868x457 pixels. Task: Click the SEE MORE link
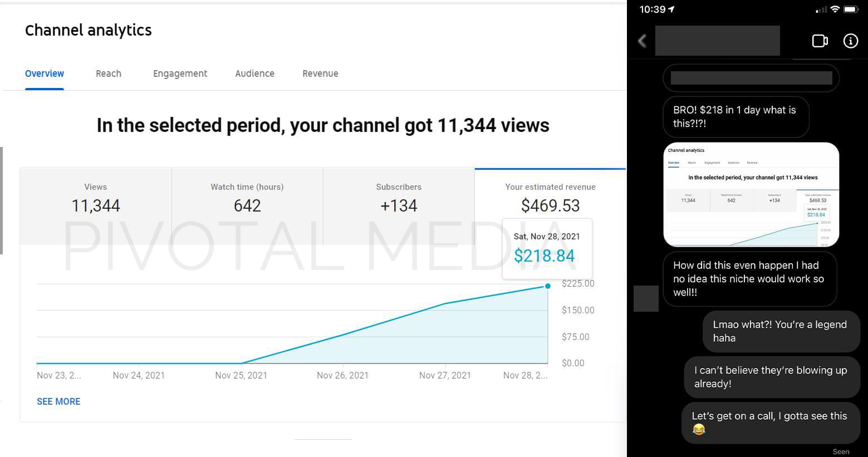58,401
